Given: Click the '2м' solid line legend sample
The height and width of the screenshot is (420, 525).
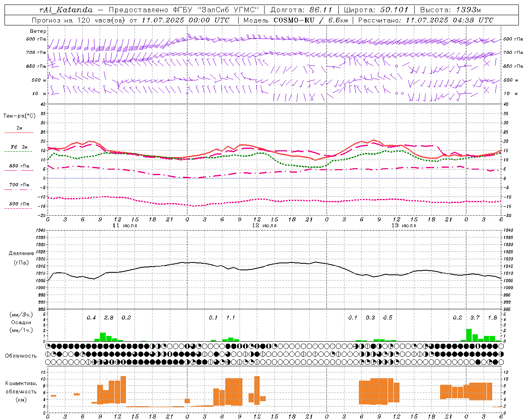Looking at the screenshot, I should (19, 132).
